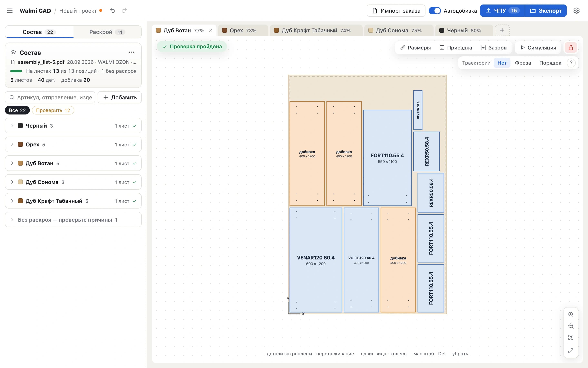
Task: Click the ЧПУ 15 button
Action: (x=502, y=11)
